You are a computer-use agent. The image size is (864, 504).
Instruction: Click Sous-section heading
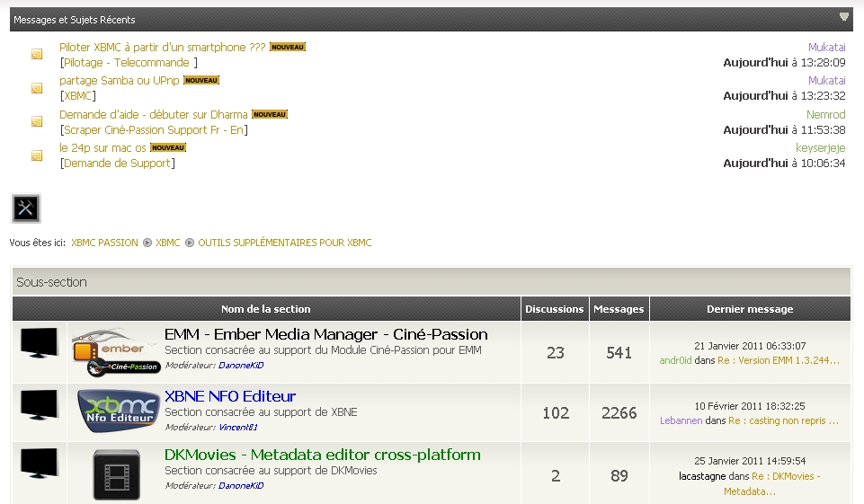pos(52,282)
